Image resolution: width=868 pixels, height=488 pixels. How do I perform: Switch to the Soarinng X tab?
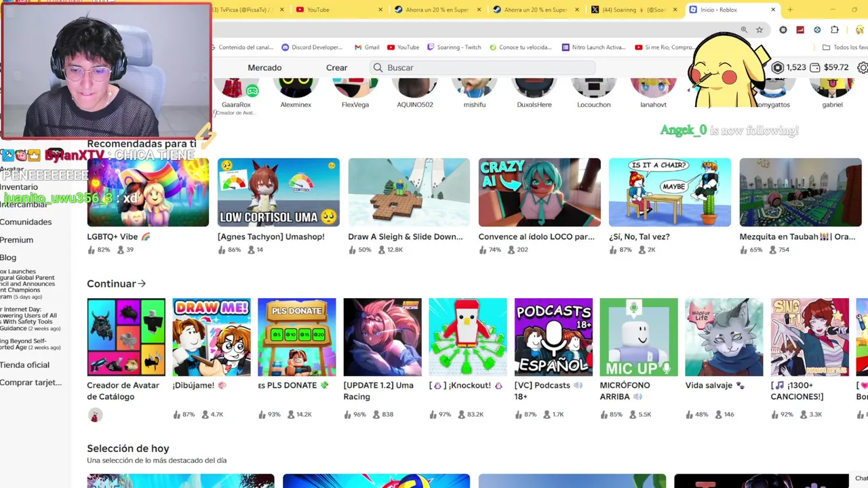pos(634,9)
